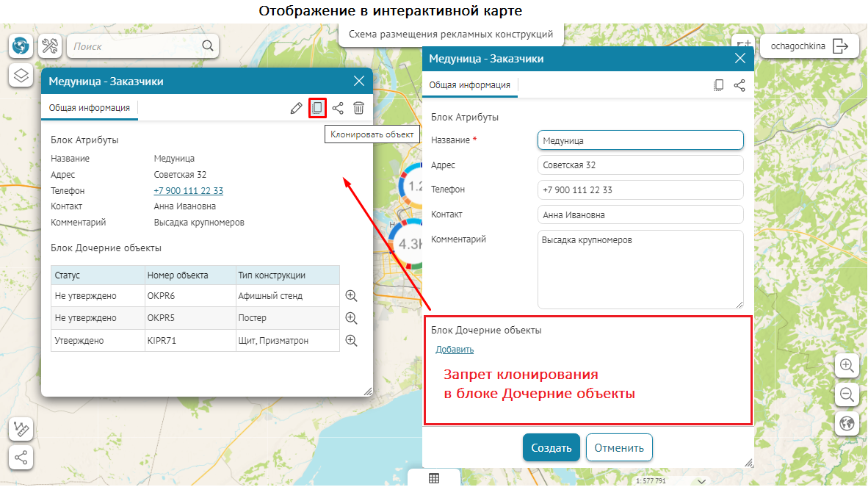This screenshot has height=487, width=868.
Task: Click the pencil edit icon
Action: point(296,108)
